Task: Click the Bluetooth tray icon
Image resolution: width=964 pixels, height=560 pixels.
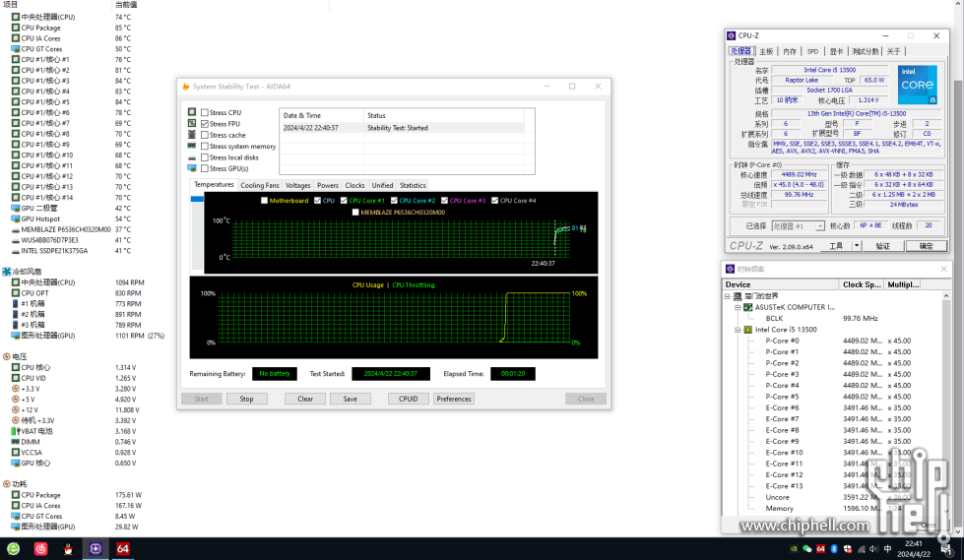Action: pos(834,549)
